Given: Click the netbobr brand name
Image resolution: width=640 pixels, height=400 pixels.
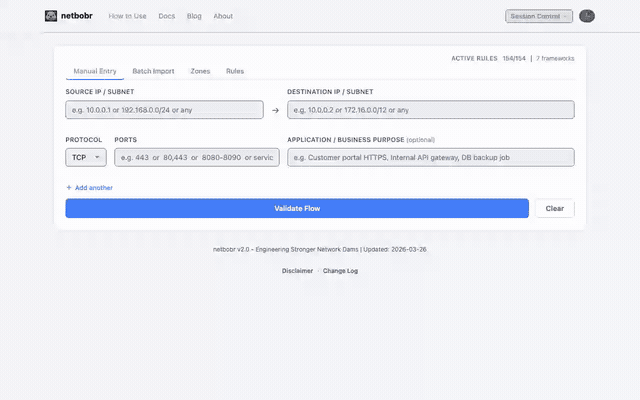Looking at the screenshot, I should pyautogui.click(x=77, y=16).
